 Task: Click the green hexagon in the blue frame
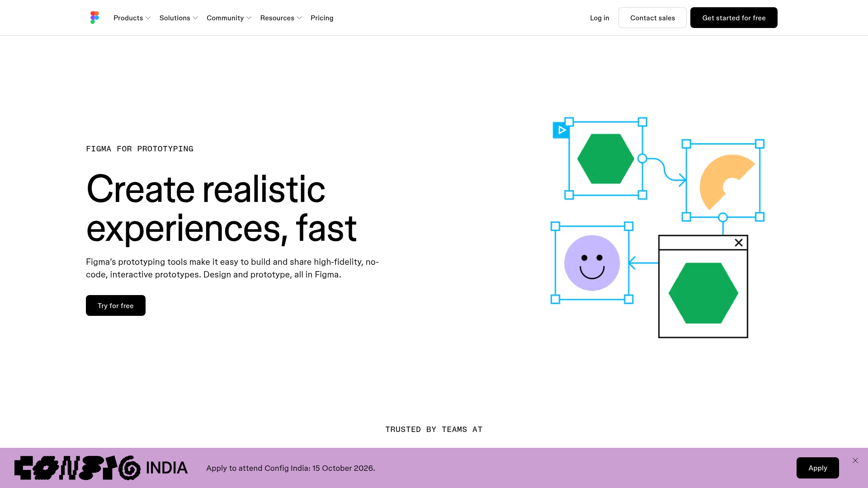click(606, 159)
